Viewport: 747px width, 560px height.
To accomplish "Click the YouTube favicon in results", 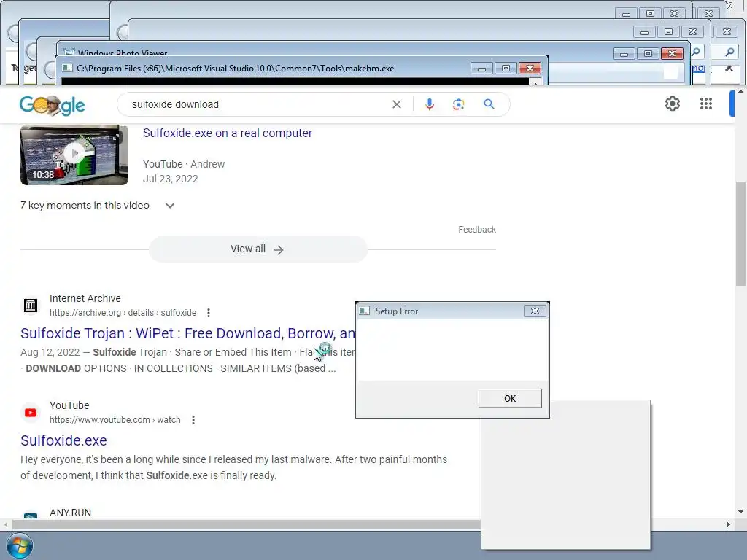I will pyautogui.click(x=31, y=413).
